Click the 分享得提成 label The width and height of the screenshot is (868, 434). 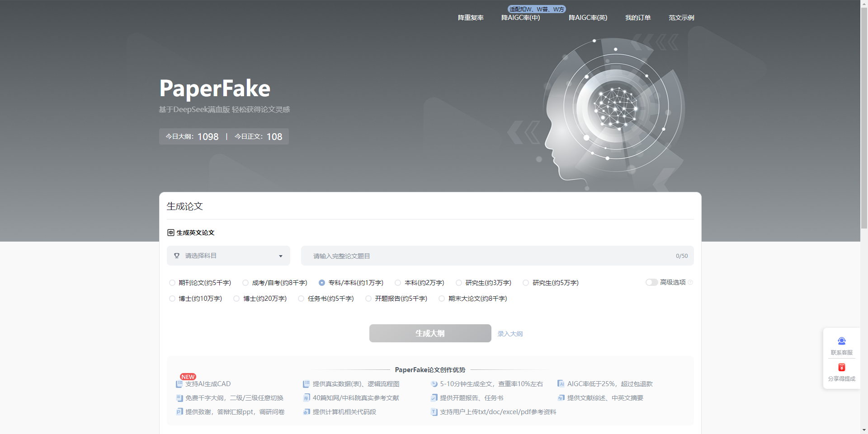click(x=841, y=378)
